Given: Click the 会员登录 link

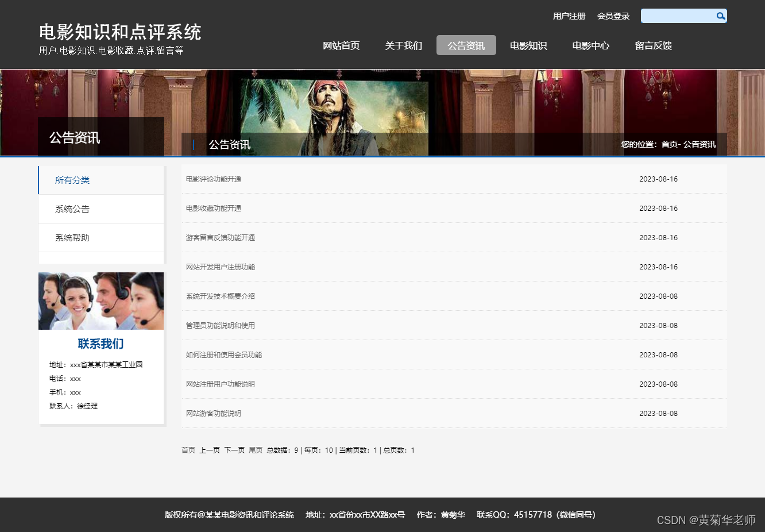Looking at the screenshot, I should pyautogui.click(x=613, y=16).
